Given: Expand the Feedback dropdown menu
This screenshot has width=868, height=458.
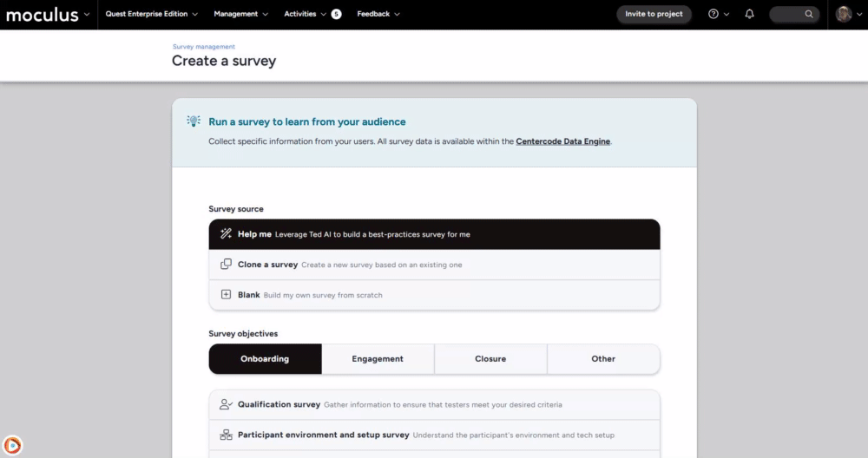Looking at the screenshot, I should click(x=378, y=14).
